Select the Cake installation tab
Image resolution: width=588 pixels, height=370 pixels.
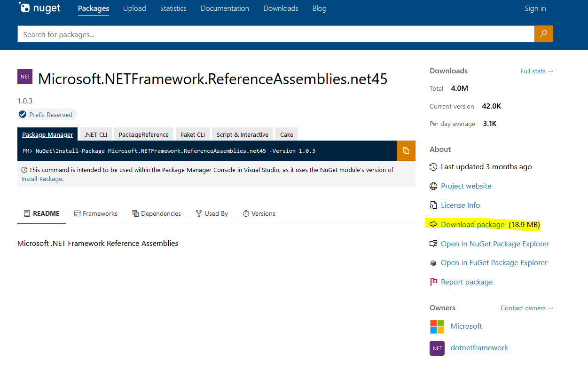click(x=286, y=134)
